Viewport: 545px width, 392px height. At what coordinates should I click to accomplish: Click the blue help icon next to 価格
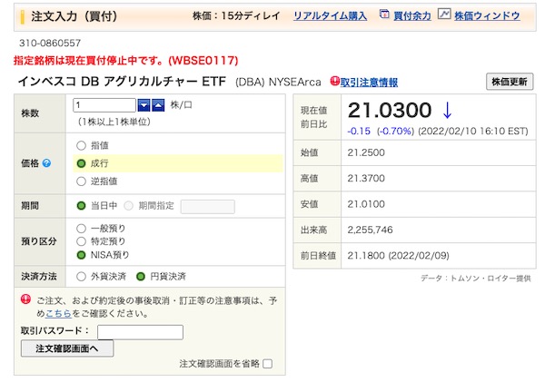click(x=46, y=162)
